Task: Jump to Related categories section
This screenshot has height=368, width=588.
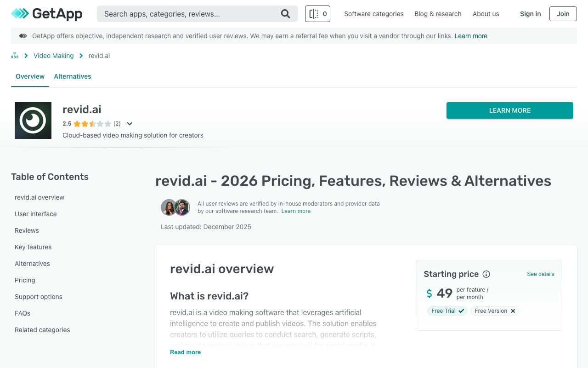Action: (x=42, y=330)
